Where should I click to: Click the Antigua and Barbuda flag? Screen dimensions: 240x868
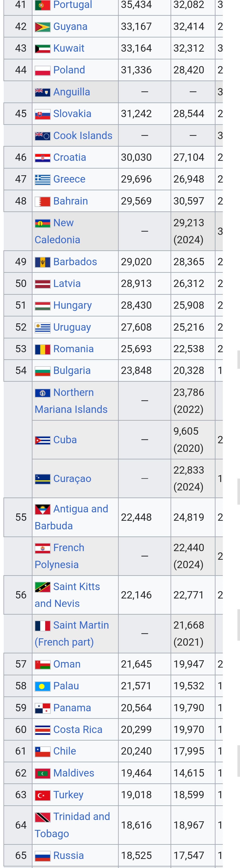click(42, 509)
